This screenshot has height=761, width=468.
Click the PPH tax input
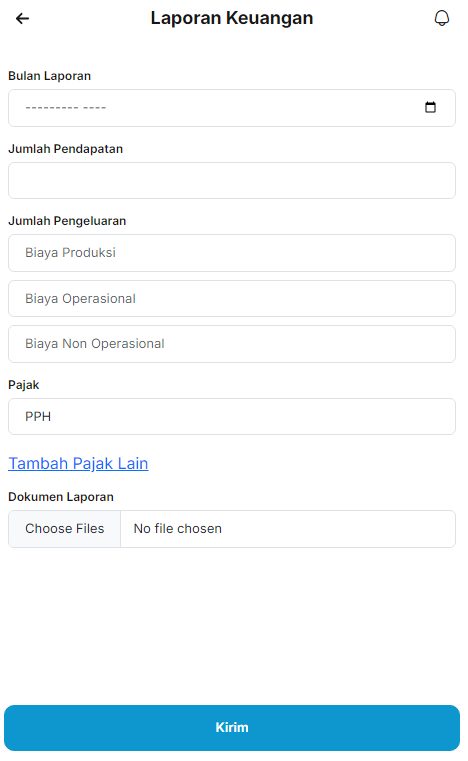tap(232, 416)
